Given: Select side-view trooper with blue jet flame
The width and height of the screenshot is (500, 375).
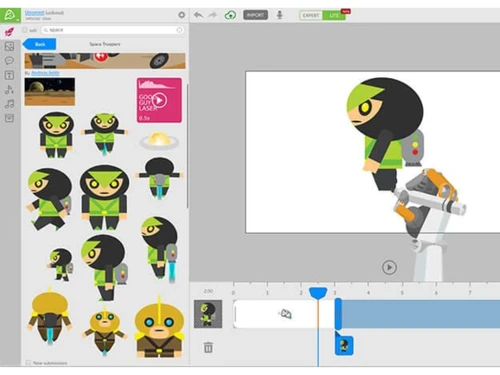Looking at the screenshot, I should click(160, 249).
